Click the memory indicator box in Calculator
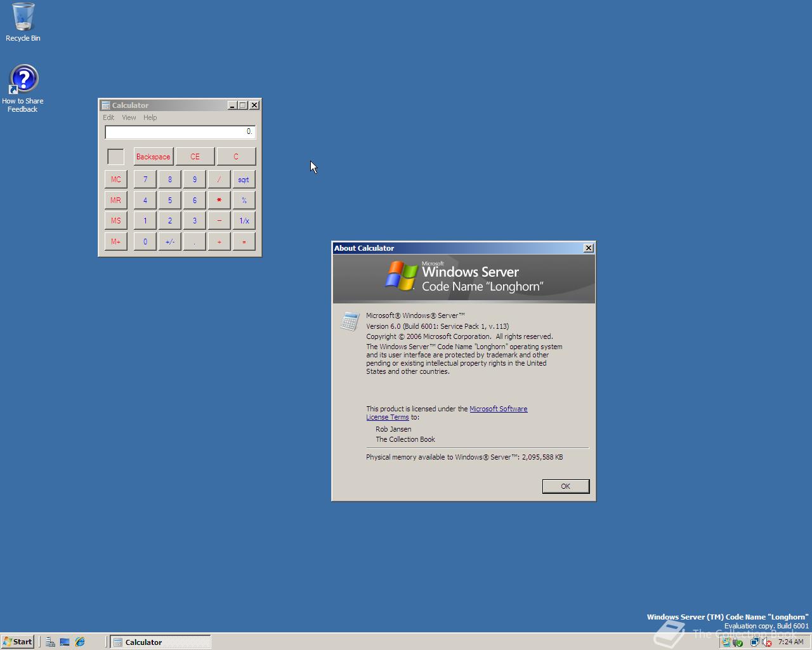Viewport: 812px width, 650px height. pos(116,157)
